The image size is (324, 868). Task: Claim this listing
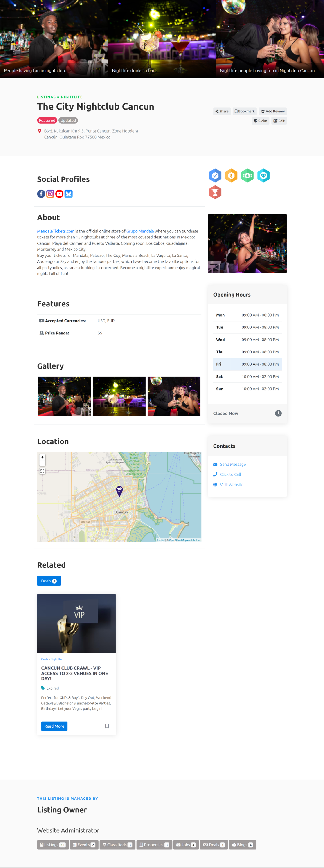[x=261, y=121]
